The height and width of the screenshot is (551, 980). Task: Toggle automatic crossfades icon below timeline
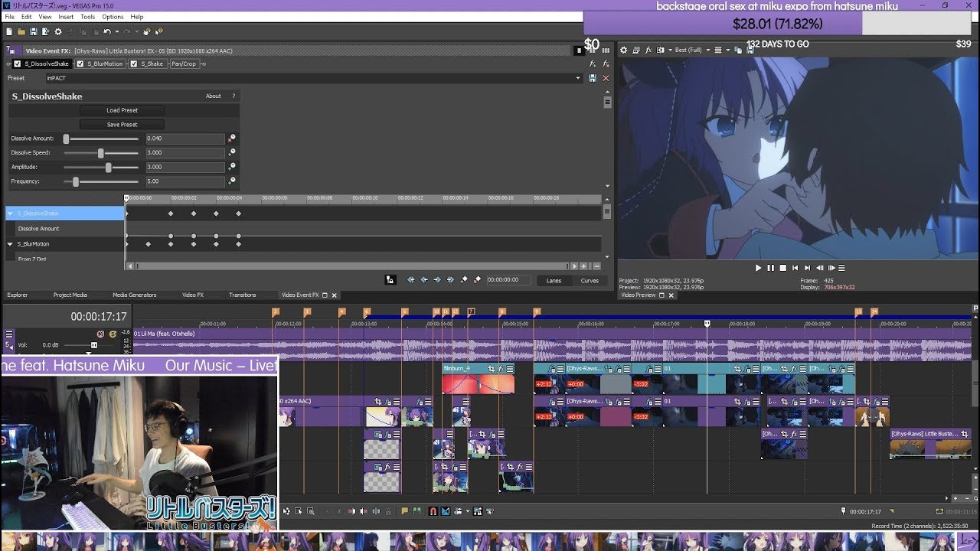446,511
